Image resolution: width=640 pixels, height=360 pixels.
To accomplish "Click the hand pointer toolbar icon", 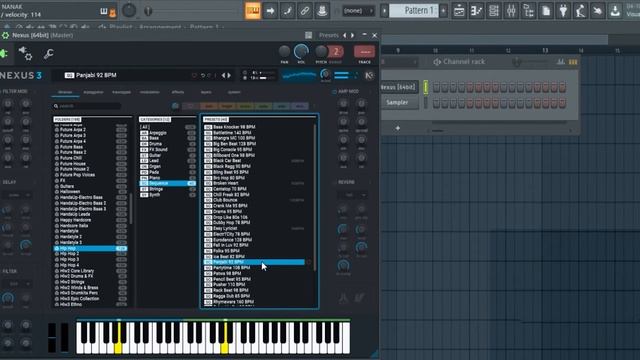I will click(x=598, y=11).
